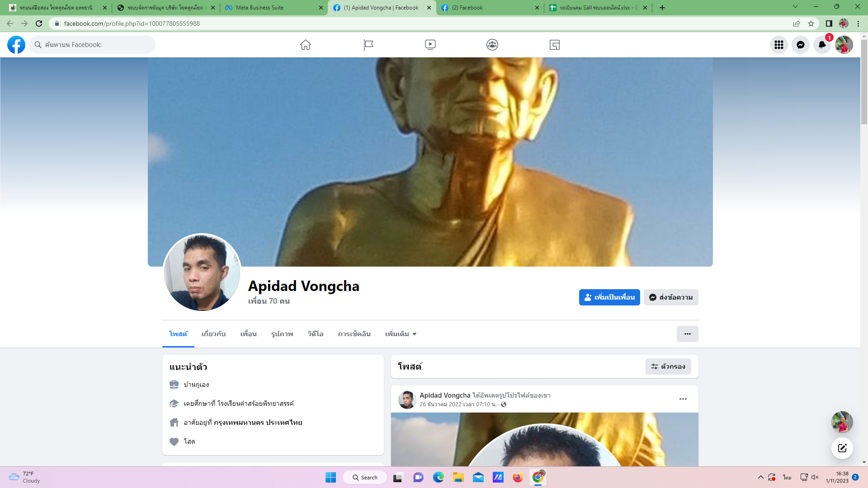Screen dimensions: 868x488
Task: Expand the เพิ่มเติม dropdown tab
Action: [x=401, y=334]
